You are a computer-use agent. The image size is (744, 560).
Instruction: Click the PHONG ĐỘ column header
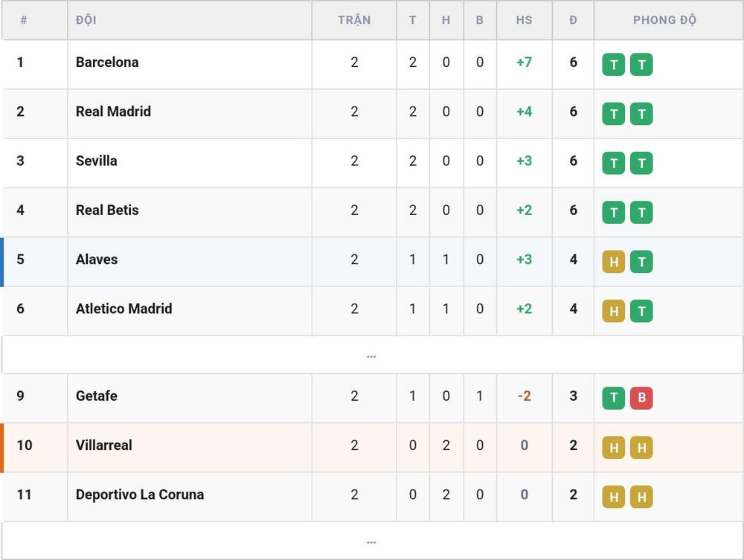pos(664,20)
